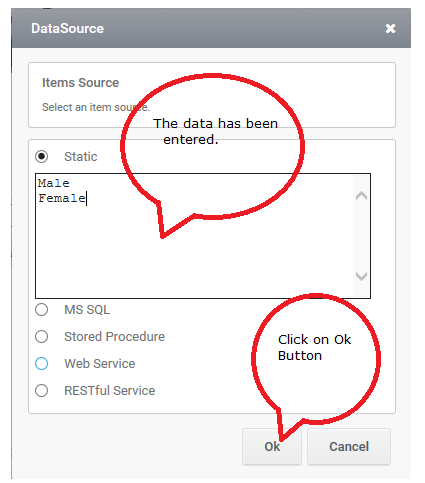Enable the RESTful Service radio option

[x=42, y=390]
